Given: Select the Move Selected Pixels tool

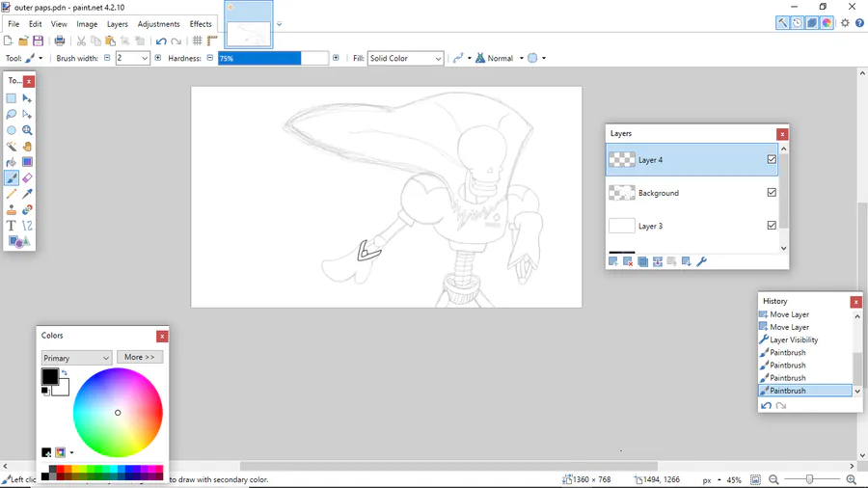Looking at the screenshot, I should click(x=27, y=98).
